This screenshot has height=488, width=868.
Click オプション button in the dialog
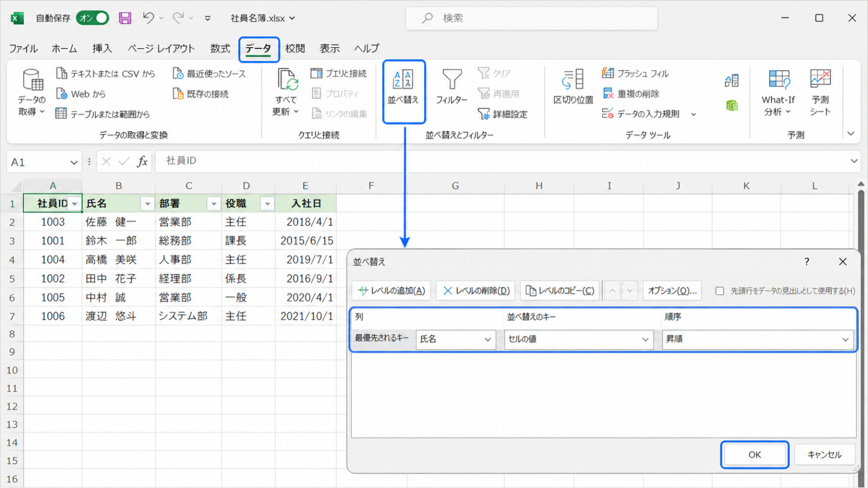coord(672,291)
